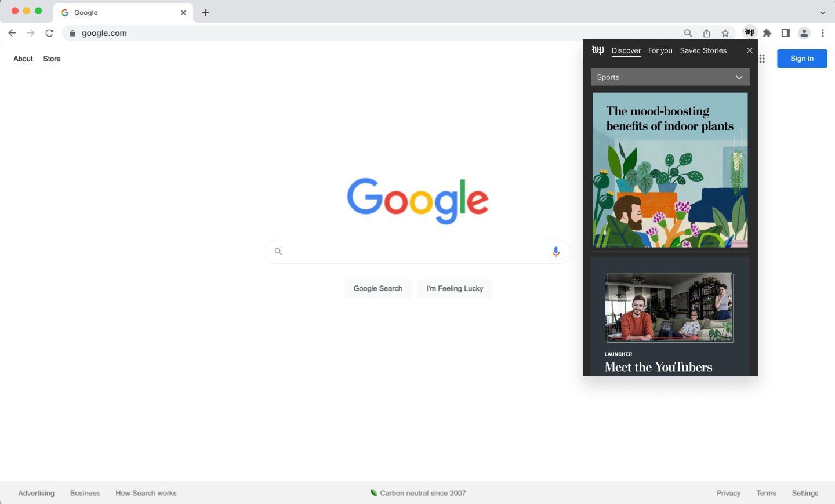Viewport: 835px width, 504px height.
Task: Open the About link
Action: [23, 59]
